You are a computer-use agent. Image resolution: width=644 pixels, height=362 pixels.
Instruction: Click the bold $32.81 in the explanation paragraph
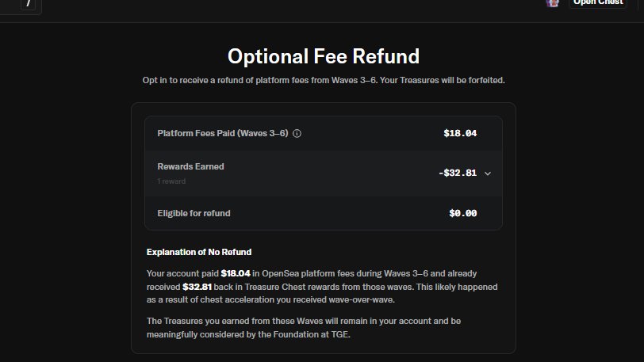pyautogui.click(x=197, y=287)
